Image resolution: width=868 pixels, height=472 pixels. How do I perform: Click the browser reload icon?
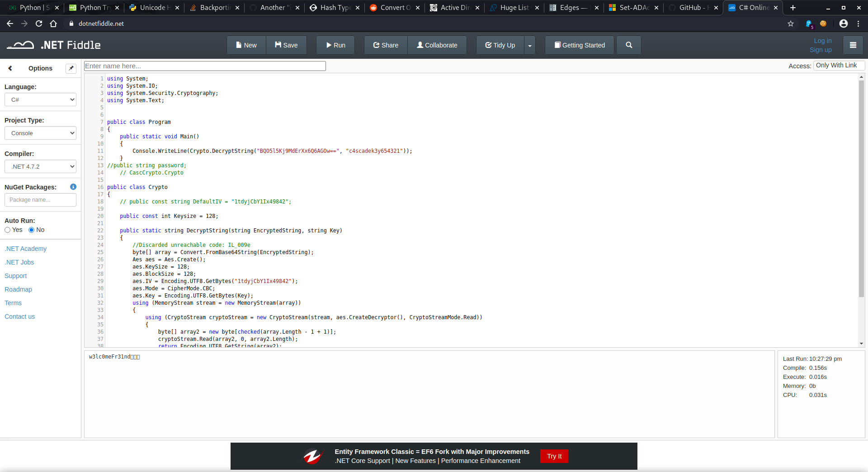pyautogui.click(x=39, y=24)
